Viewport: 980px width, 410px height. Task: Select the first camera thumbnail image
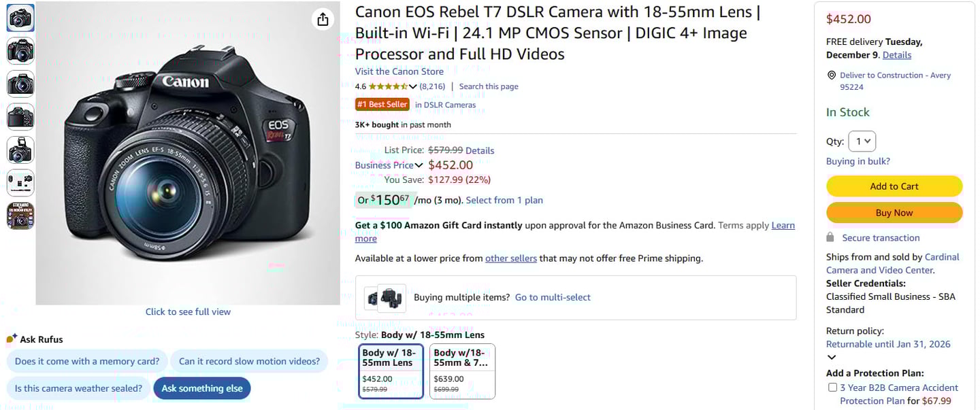click(20, 18)
